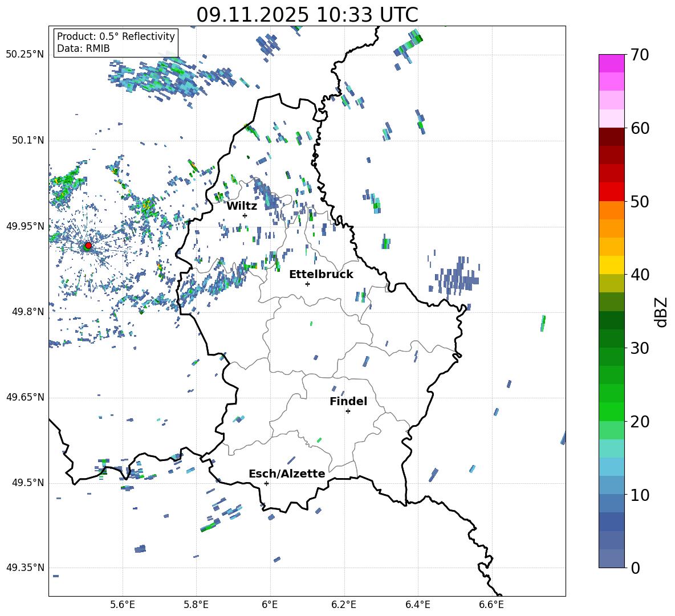
Task: Click the 60 tick on the colorbar
Action: coord(640,128)
